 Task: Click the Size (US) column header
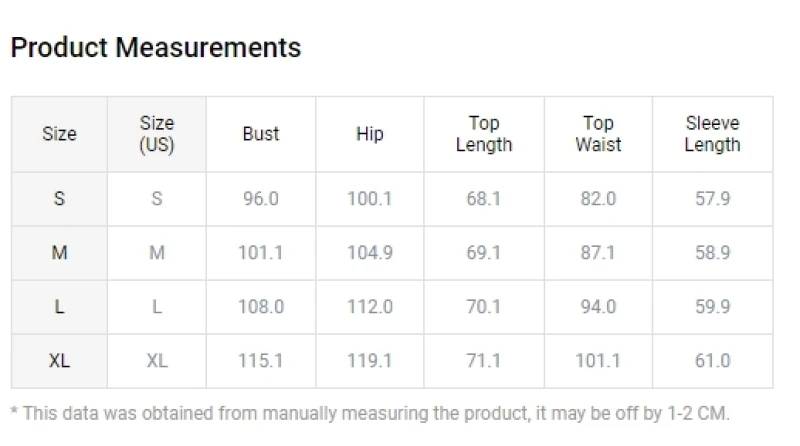tap(157, 134)
